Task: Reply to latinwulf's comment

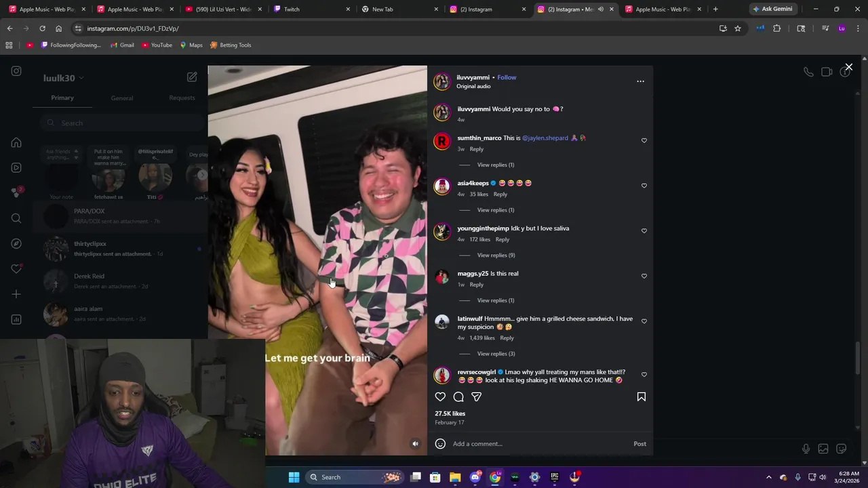Action: pyautogui.click(x=507, y=338)
